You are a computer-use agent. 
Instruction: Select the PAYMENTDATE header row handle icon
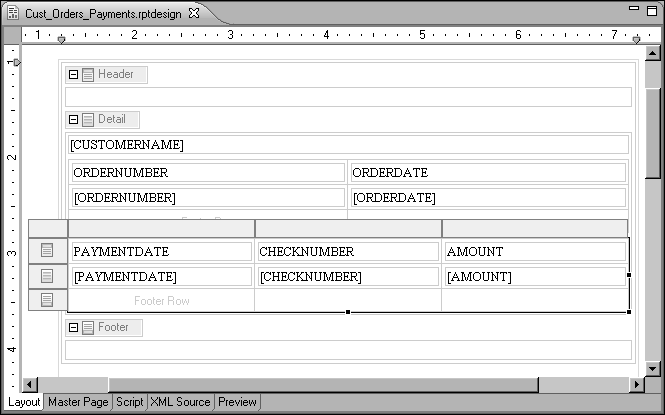[x=47, y=252]
